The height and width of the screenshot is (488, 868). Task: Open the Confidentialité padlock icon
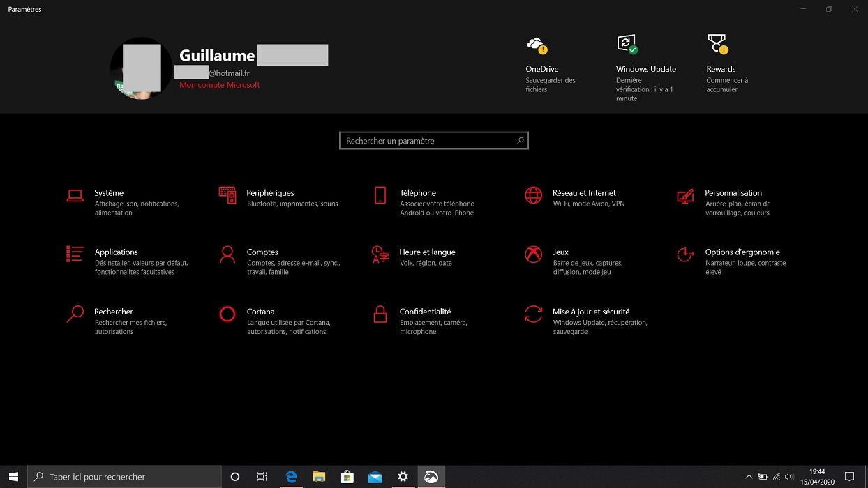point(380,314)
